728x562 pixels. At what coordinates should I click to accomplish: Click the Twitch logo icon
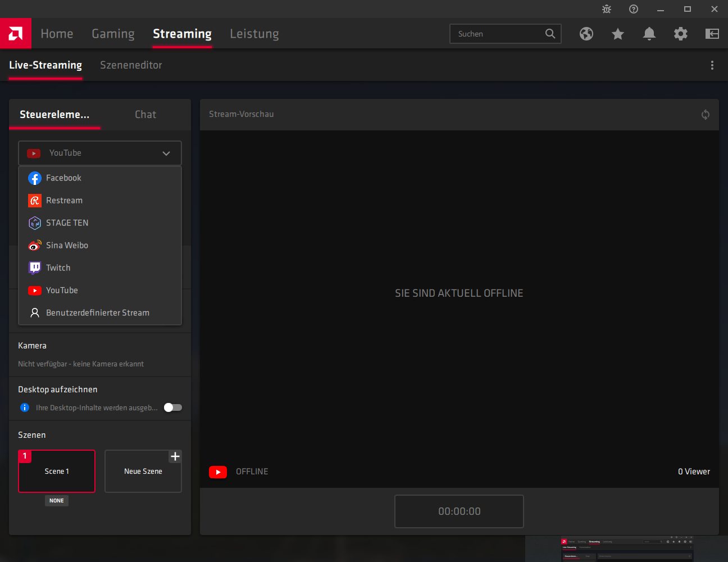tap(35, 268)
